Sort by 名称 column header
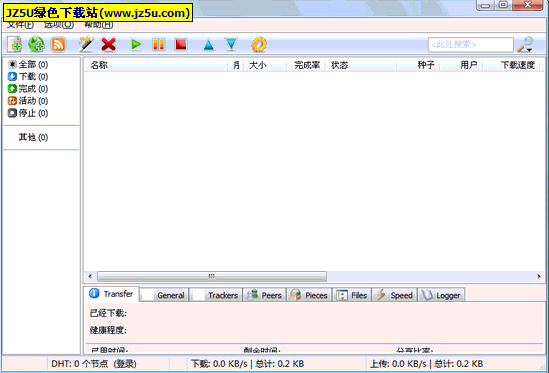Image resolution: width=549 pixels, height=373 pixels. (156, 65)
